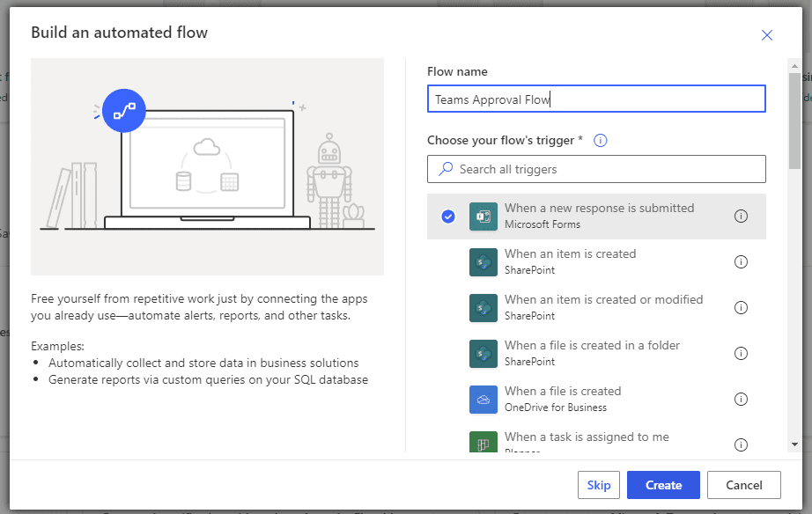Show info for 'When a new response is submitted'
Image resolution: width=812 pixels, height=514 pixels.
[741, 217]
